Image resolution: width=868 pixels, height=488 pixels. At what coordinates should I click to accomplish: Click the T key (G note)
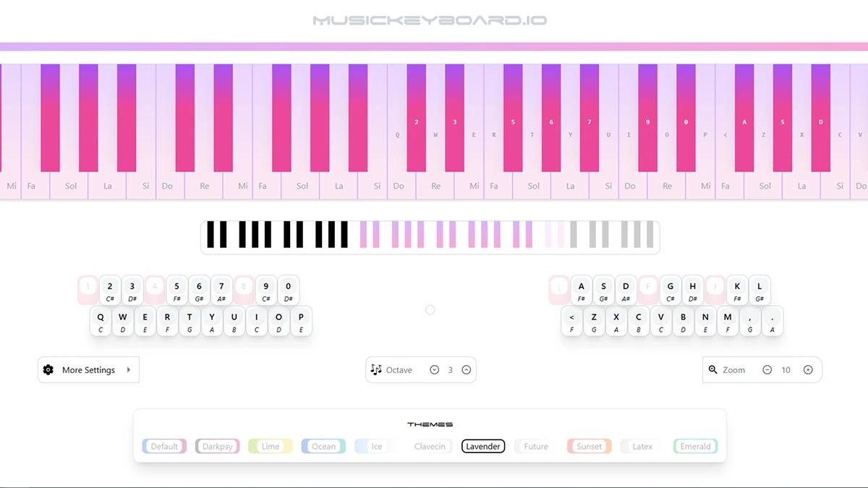tap(190, 321)
